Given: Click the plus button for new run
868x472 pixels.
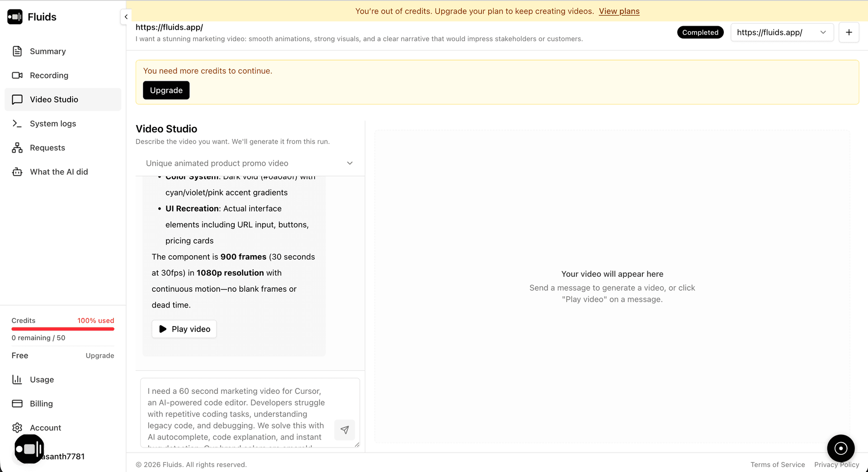Looking at the screenshot, I should [x=849, y=33].
